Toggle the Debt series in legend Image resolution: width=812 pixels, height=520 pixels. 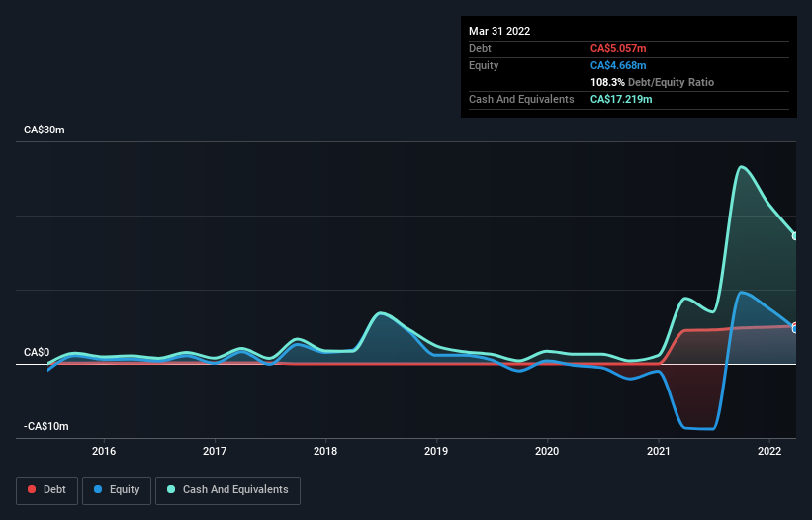(47, 490)
